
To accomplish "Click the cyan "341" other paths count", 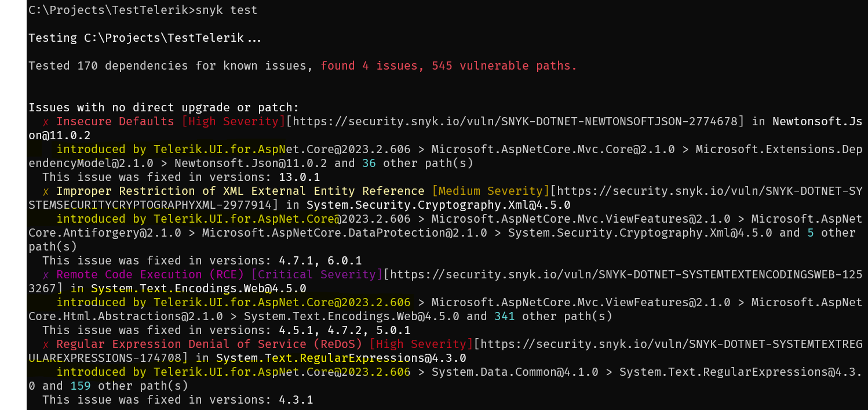I will tap(505, 317).
